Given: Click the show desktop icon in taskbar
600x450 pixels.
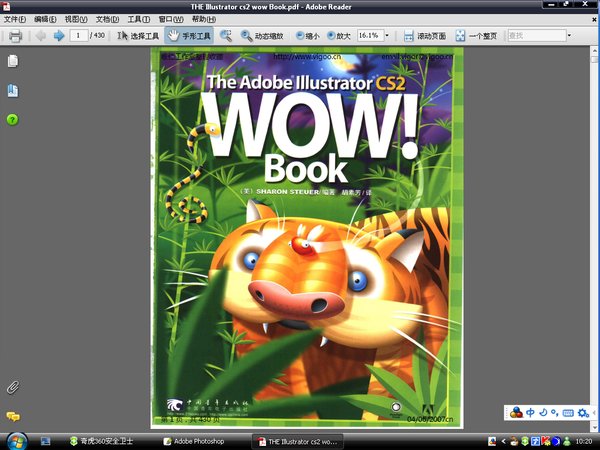Looking at the screenshot, I should 46,442.
